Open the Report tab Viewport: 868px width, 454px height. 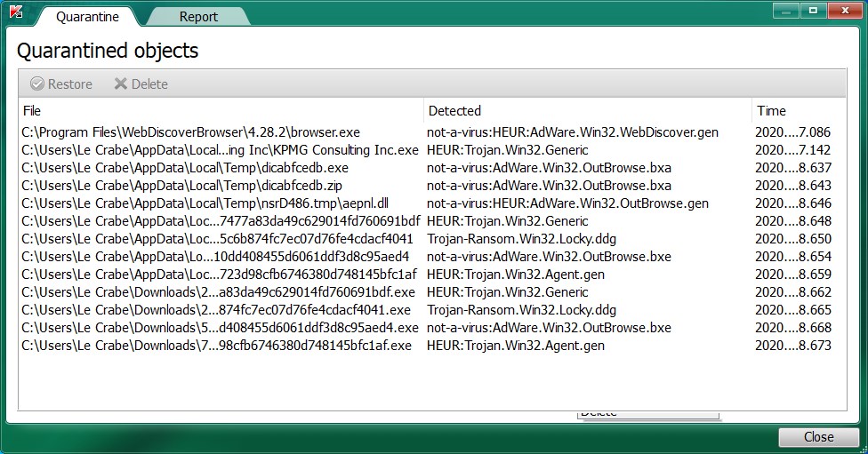click(198, 17)
